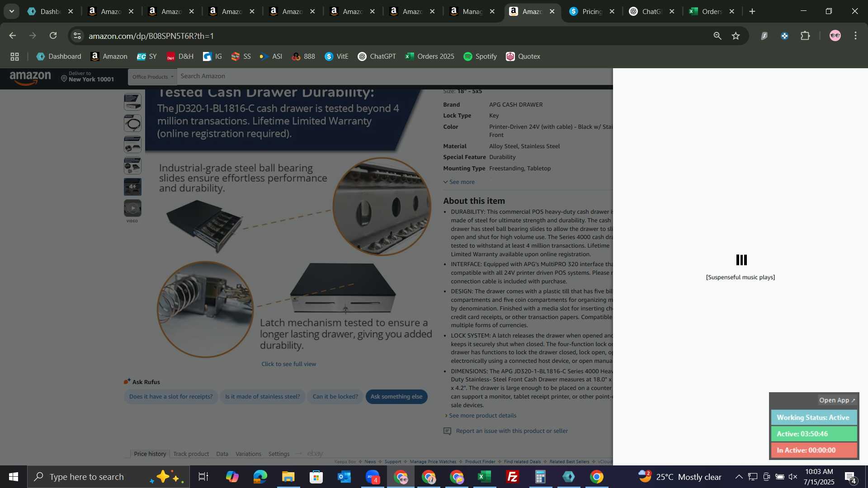
Task: Open the D&H bookmark
Action: pyautogui.click(x=180, y=56)
